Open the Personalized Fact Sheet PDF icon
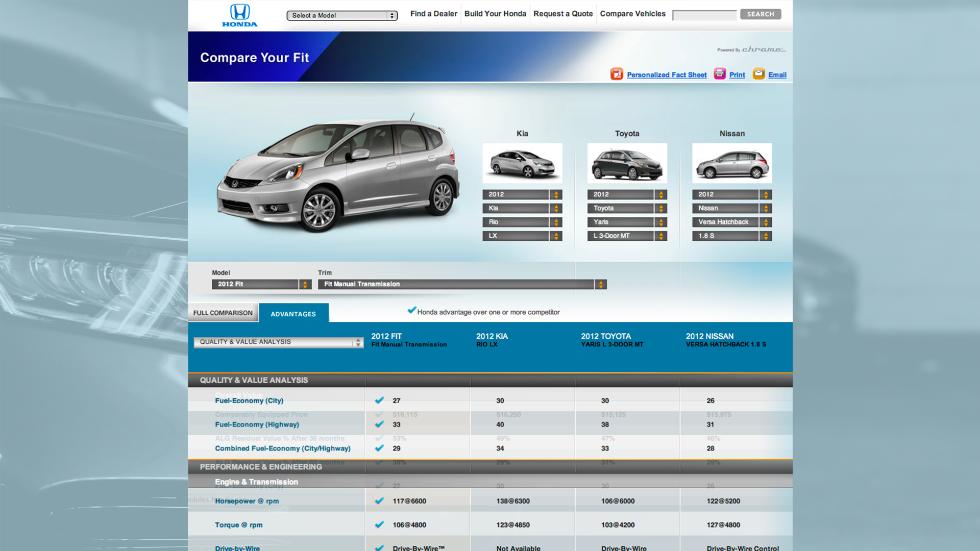Screen dimensions: 980x551 pos(617,74)
